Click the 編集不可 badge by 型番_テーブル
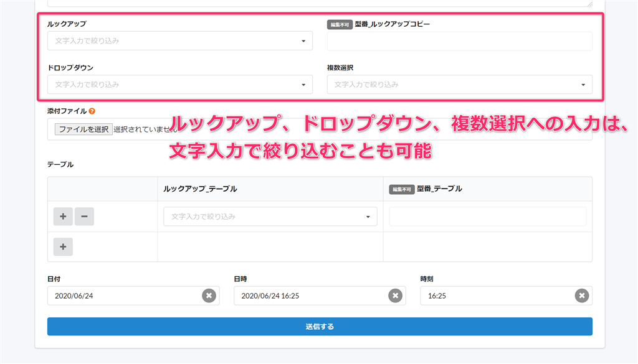 tap(402, 189)
